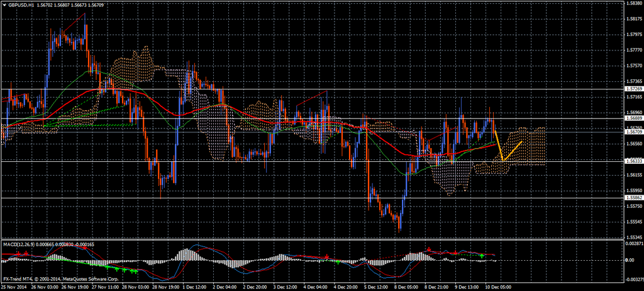The width and height of the screenshot is (644, 291).
Task: Click the -0.003279 MACD scale label
Action: coord(633,280)
